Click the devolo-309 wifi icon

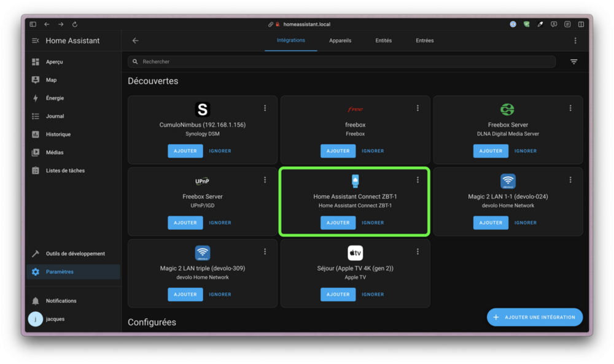pyautogui.click(x=203, y=253)
